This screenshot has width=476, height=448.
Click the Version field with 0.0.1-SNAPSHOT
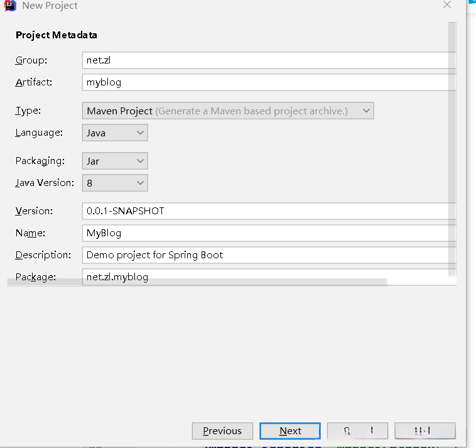(x=269, y=211)
